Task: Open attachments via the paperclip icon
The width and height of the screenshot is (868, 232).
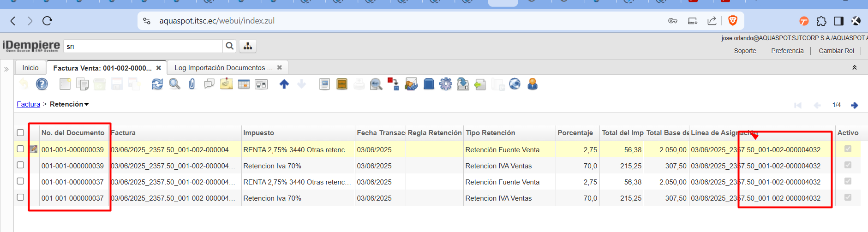Action: tap(192, 84)
